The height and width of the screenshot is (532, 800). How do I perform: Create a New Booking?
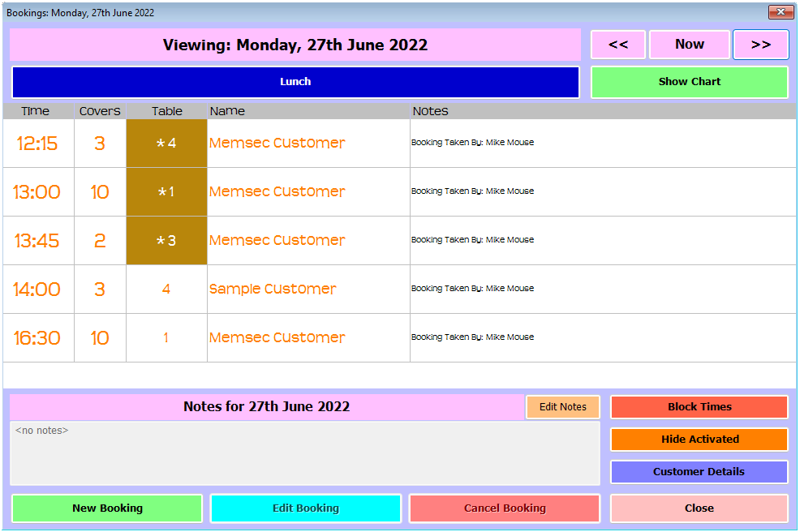tap(107, 508)
